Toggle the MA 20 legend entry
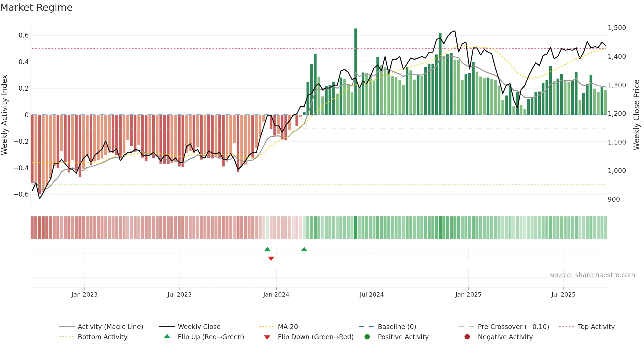 pos(278,327)
